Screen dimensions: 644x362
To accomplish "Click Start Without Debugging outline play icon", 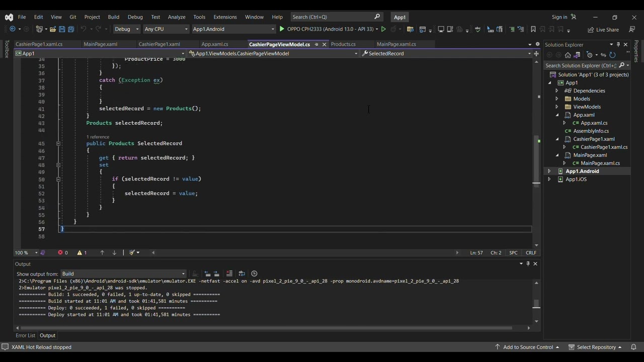I will [383, 29].
